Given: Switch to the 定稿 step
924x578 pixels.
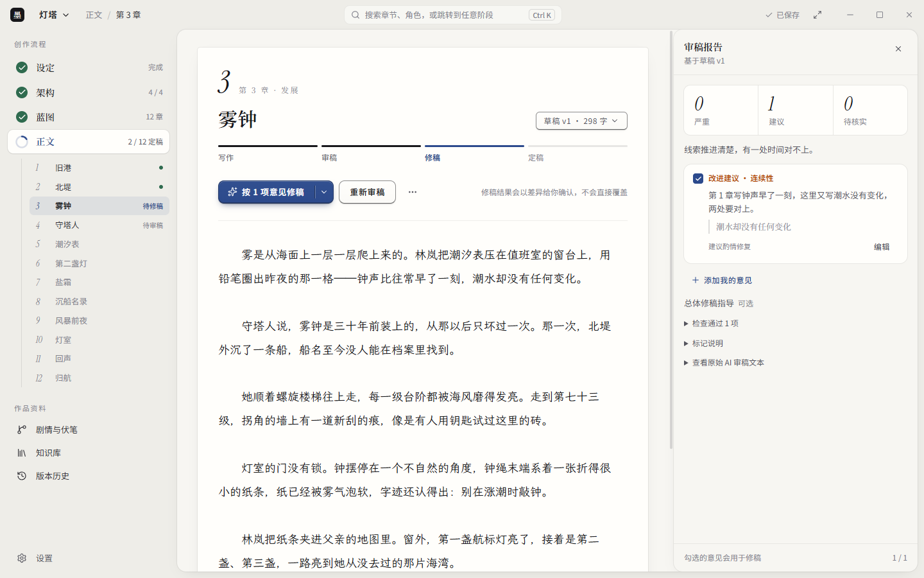Looking at the screenshot, I should pos(577,154).
